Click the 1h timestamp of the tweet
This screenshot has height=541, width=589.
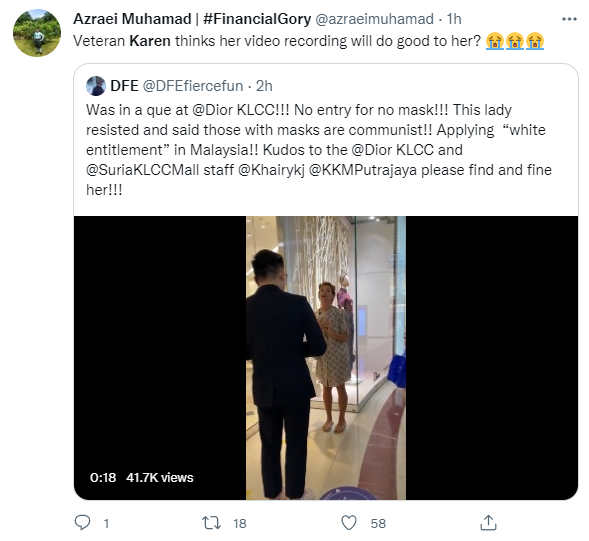(454, 19)
